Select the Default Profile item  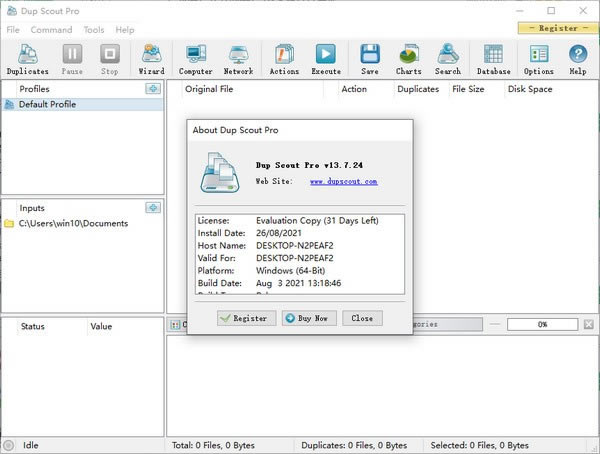(83, 104)
